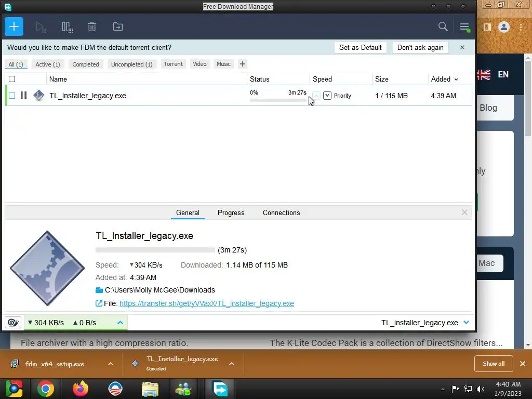The height and width of the screenshot is (399, 532).
Task: Click progress bar in General details panel
Action: coord(155,250)
